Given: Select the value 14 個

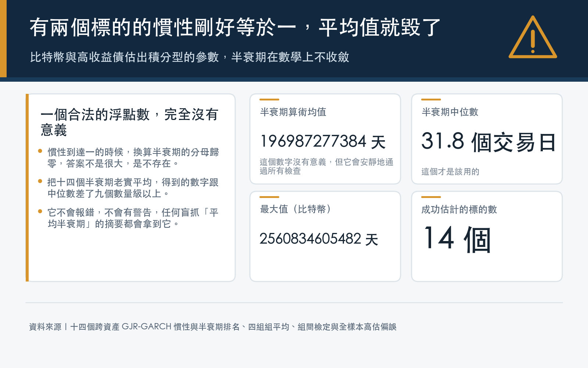Looking at the screenshot, I should click(457, 239).
